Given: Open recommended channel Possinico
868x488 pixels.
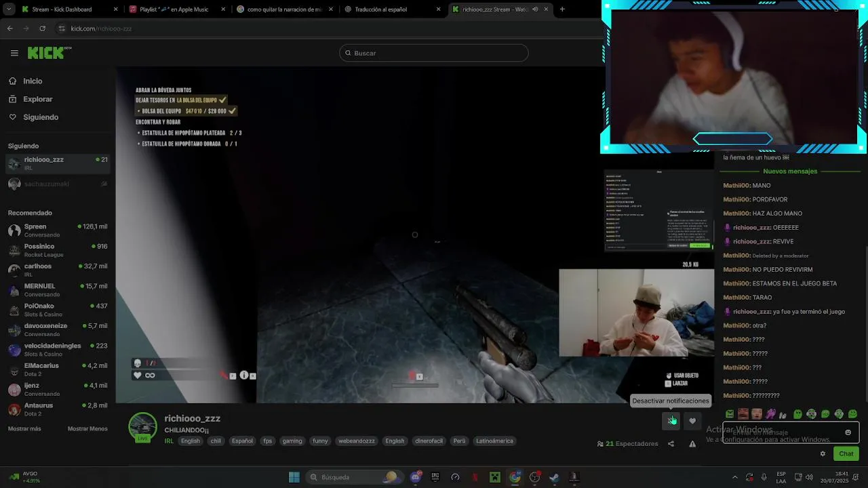Looking at the screenshot, I should [x=58, y=250].
